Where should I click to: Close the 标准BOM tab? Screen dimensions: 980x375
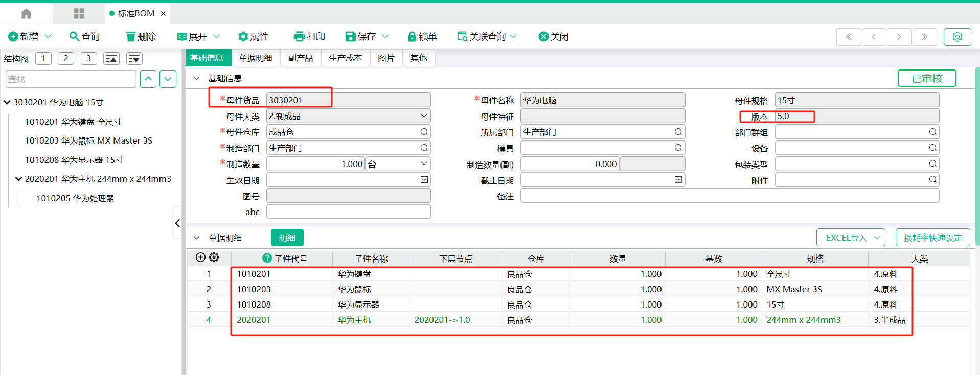click(x=163, y=13)
